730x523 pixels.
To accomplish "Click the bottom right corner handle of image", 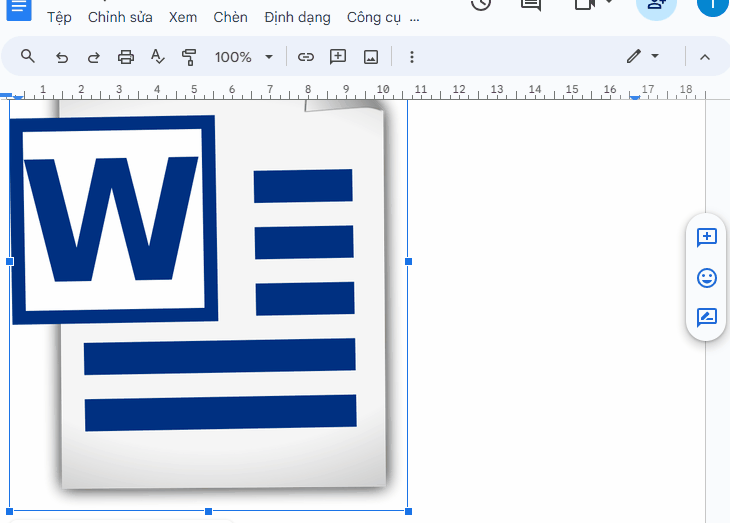I will point(408,511).
